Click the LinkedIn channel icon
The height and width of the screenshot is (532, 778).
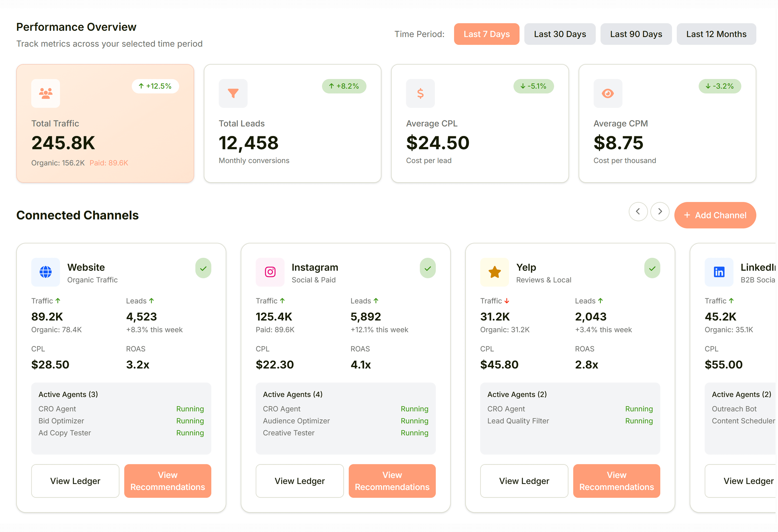click(x=719, y=272)
